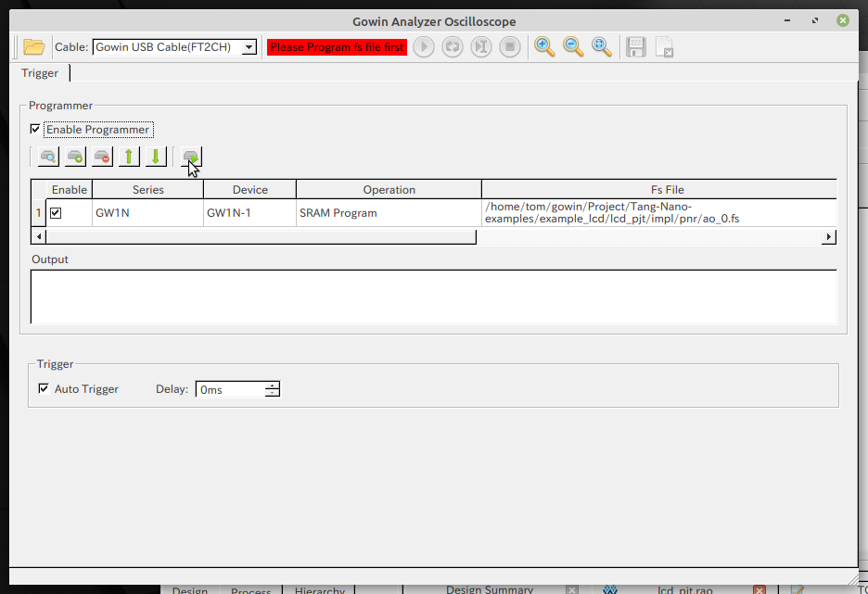Add a device with the plus icon
Image resolution: width=868 pixels, height=594 pixels.
pos(75,158)
